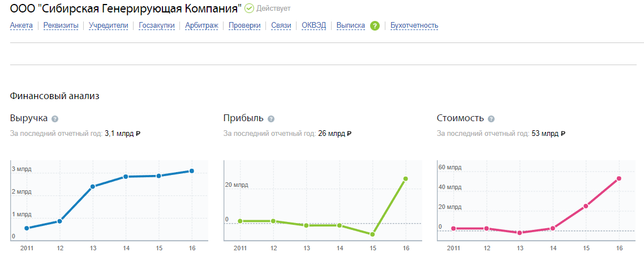Screen dimensions: 644x265
Task: Select the 2014 point on Стоимость chart
Action: pyautogui.click(x=553, y=228)
